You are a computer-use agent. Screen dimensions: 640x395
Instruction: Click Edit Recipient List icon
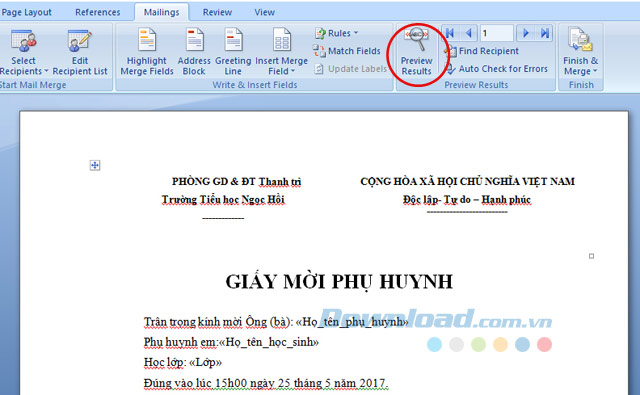pos(80,41)
